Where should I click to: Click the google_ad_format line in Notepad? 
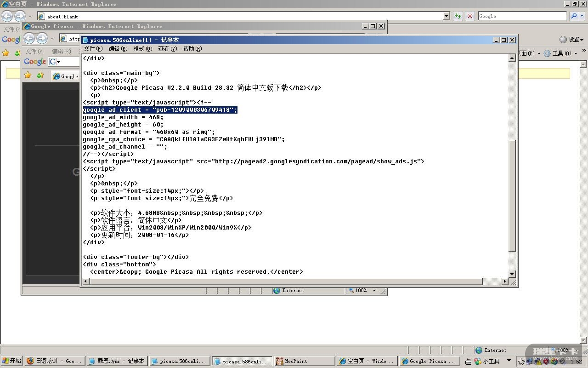pos(149,132)
